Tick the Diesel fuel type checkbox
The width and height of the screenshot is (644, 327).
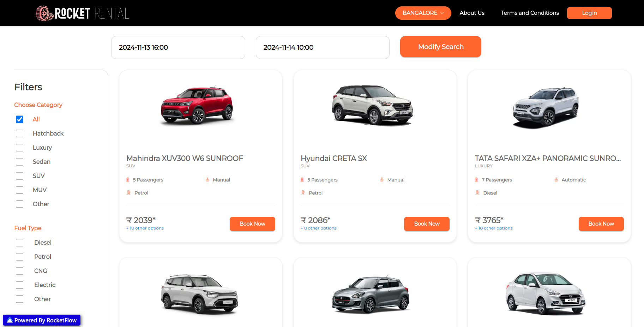pyautogui.click(x=20, y=243)
